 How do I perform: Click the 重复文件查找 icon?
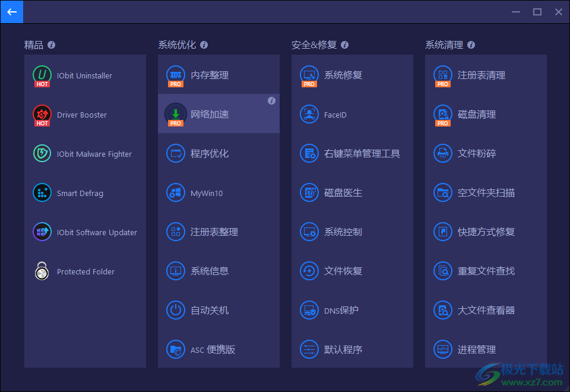[443, 271]
